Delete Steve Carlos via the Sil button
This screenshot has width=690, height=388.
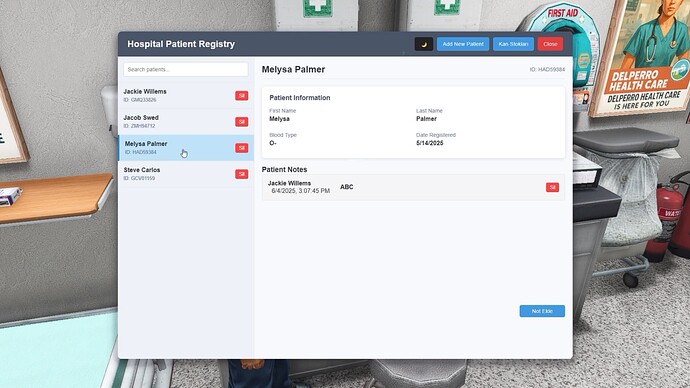click(x=242, y=174)
